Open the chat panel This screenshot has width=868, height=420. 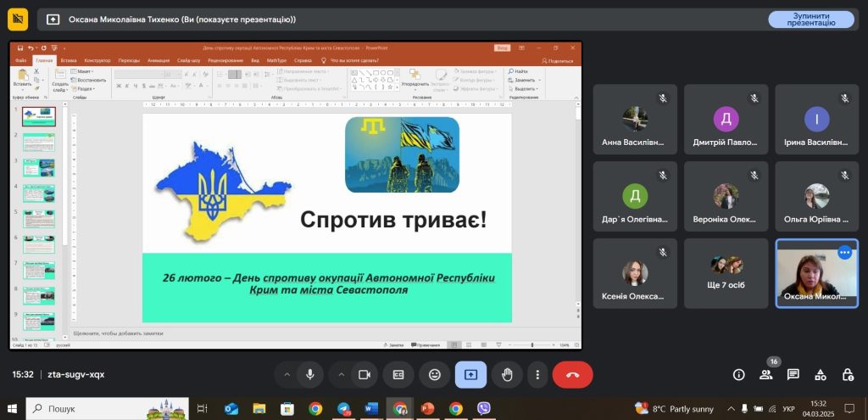tap(793, 374)
